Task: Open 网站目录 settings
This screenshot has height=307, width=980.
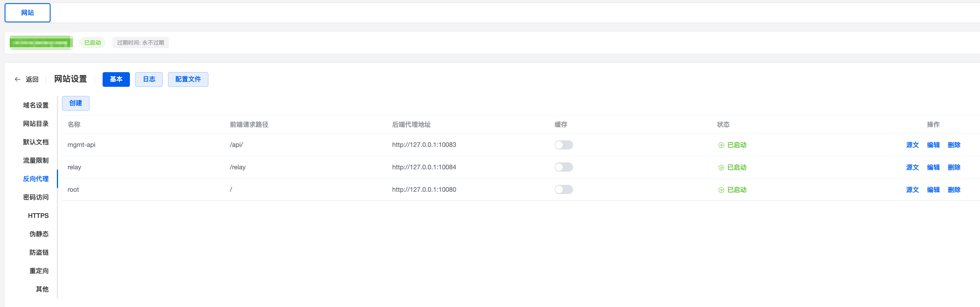Action: pos(36,124)
